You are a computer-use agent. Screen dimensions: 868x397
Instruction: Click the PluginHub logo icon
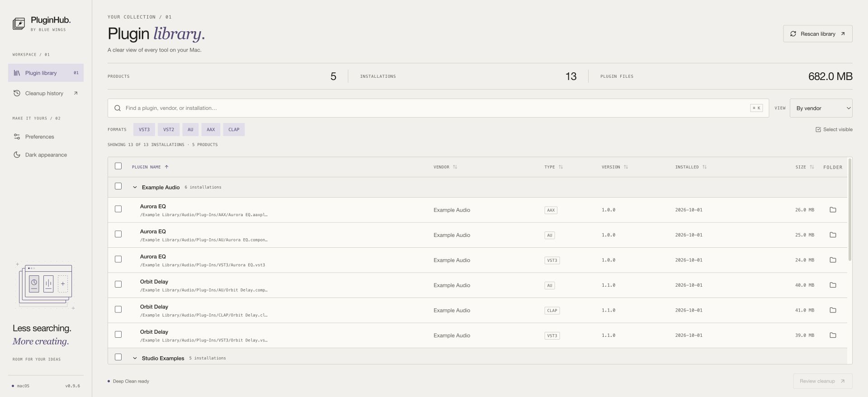(19, 24)
